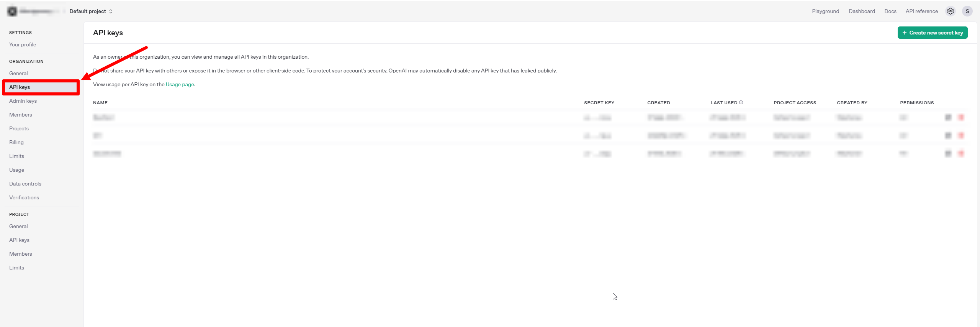Open Dashboard in top navigation
Image resolution: width=980 pixels, height=327 pixels.
point(862,11)
